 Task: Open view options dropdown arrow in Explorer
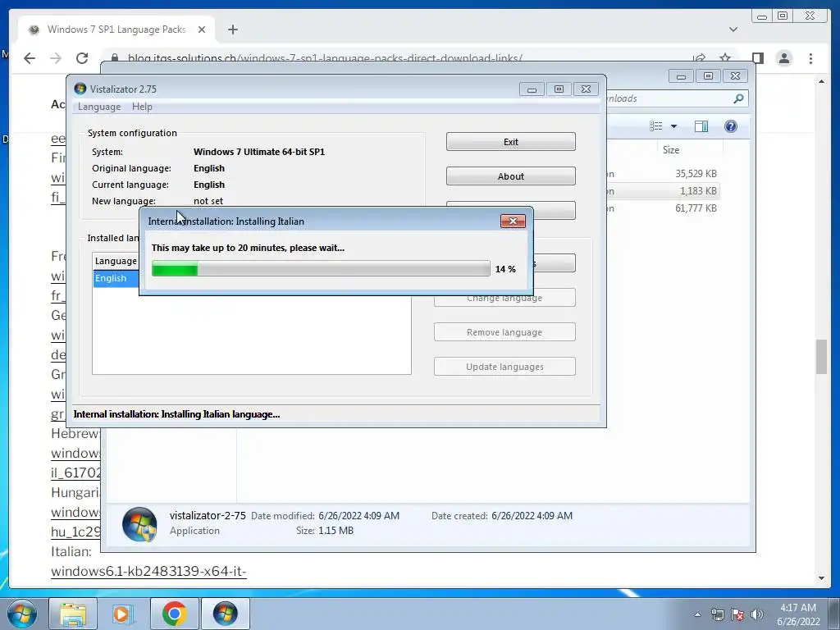click(x=674, y=126)
